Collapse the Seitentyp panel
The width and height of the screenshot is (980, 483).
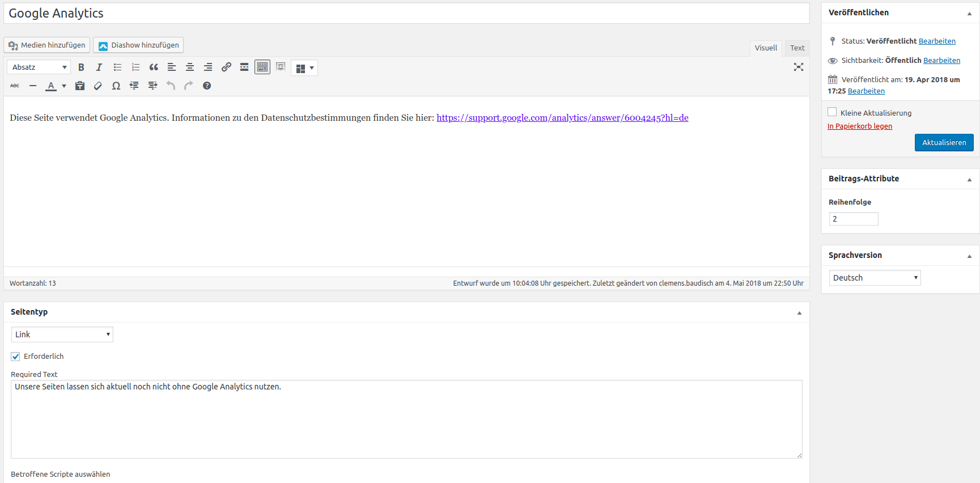799,312
